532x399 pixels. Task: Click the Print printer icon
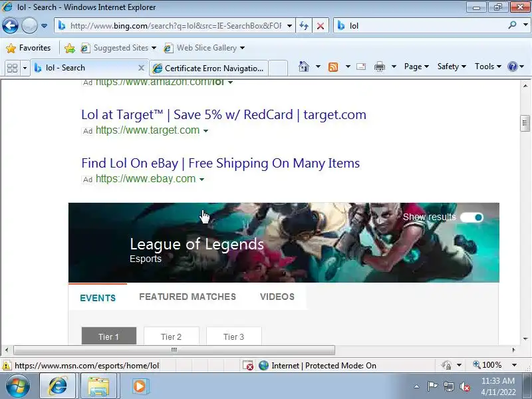pyautogui.click(x=379, y=67)
